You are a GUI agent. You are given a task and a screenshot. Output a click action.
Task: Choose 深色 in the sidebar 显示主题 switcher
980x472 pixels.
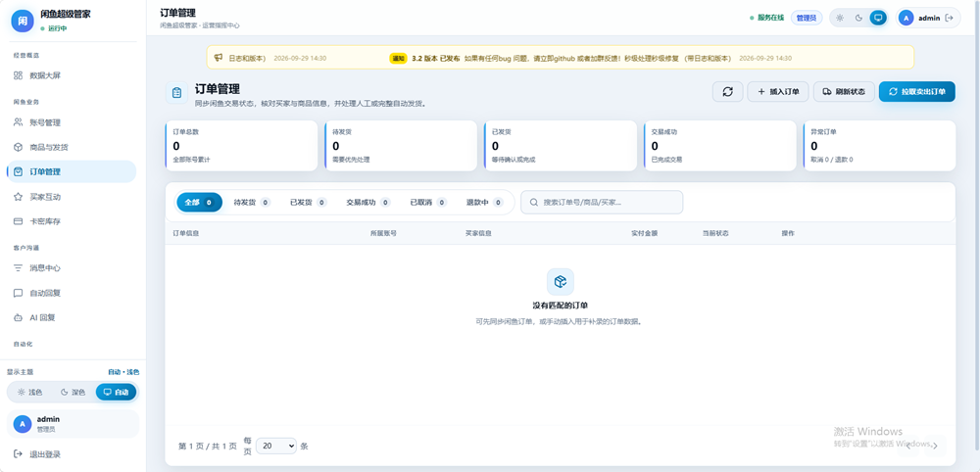coord(73,392)
